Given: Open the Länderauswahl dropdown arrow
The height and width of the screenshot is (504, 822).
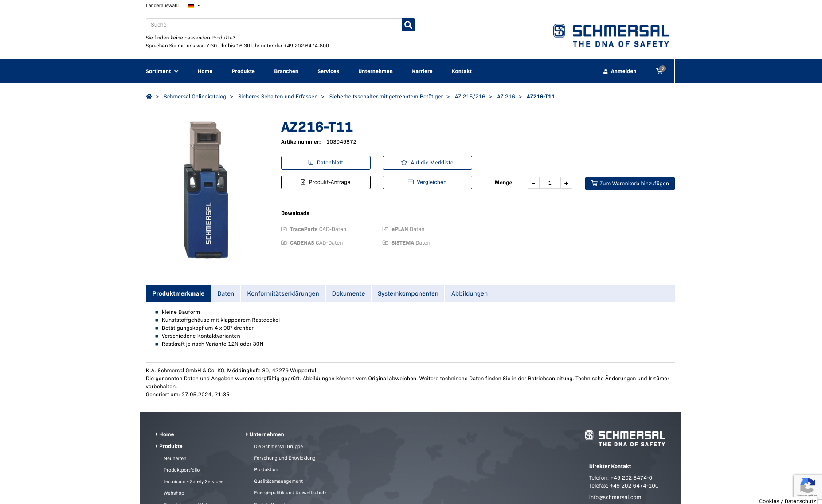Looking at the screenshot, I should (x=199, y=6).
